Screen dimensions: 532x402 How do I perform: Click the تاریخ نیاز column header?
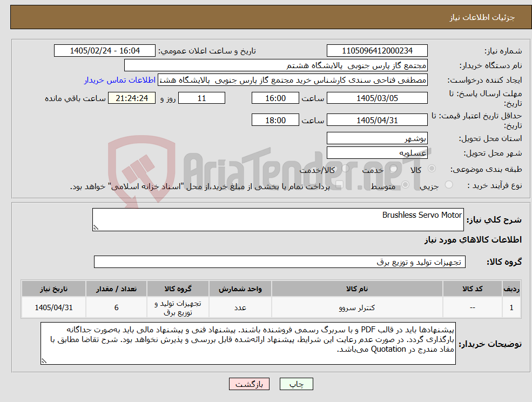point(53,289)
